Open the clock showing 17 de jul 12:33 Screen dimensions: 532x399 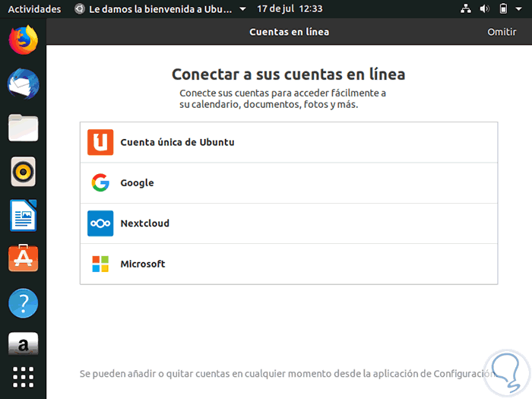tap(290, 9)
